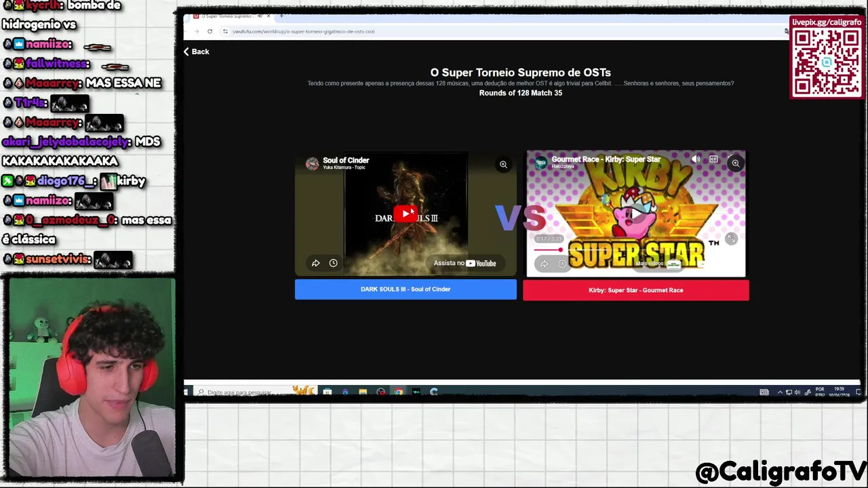Toggle captions CC on Gourmet Race video

[x=713, y=159]
